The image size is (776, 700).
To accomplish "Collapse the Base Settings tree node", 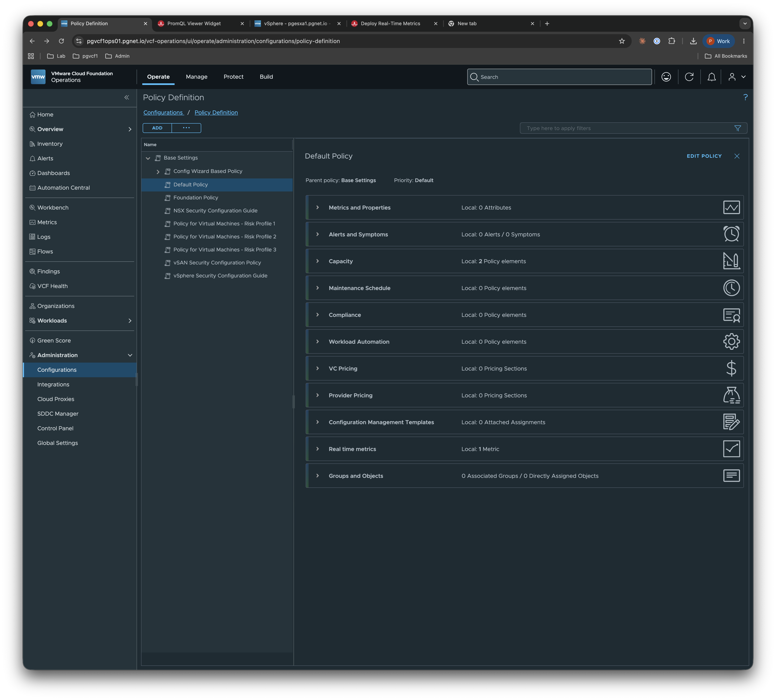I will pos(148,158).
